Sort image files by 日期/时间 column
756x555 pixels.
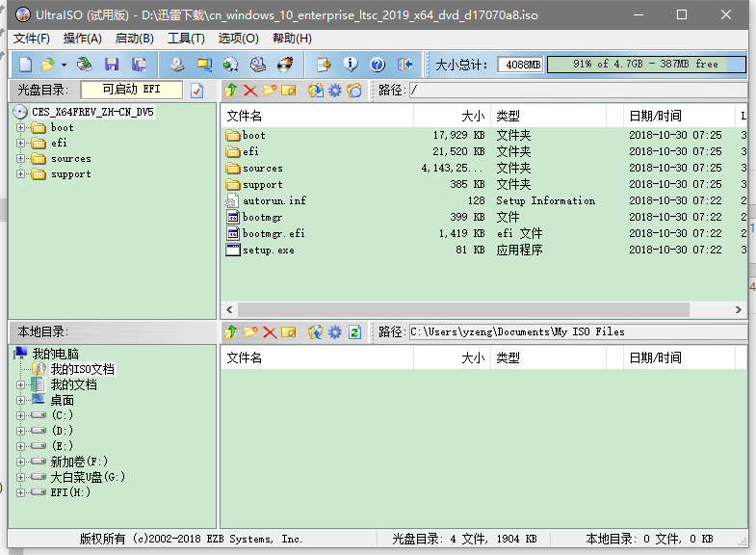[679, 116]
